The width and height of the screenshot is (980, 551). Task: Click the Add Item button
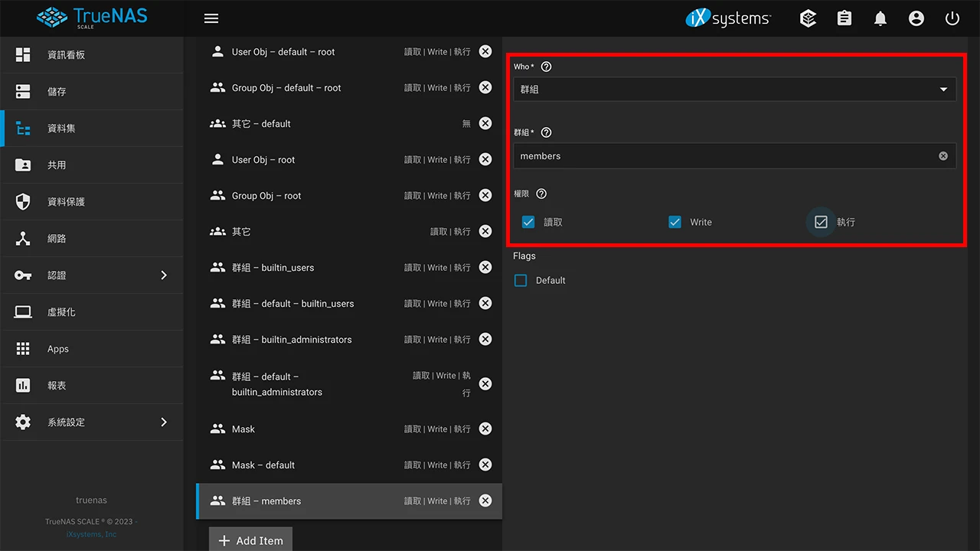pyautogui.click(x=250, y=540)
